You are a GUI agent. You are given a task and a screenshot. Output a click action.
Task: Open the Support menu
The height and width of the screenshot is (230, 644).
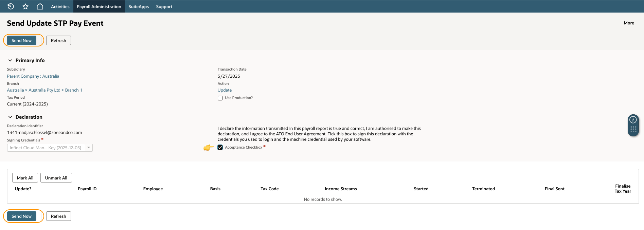pos(164,6)
